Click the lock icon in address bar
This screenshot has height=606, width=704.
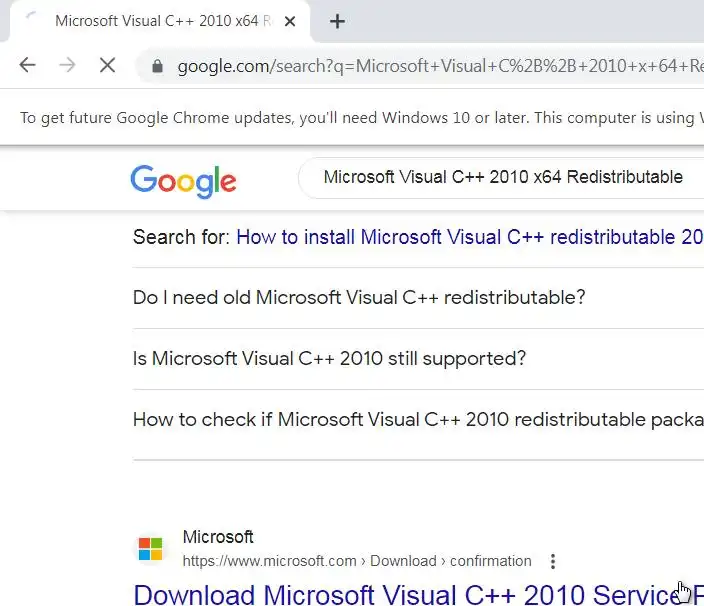(x=156, y=67)
